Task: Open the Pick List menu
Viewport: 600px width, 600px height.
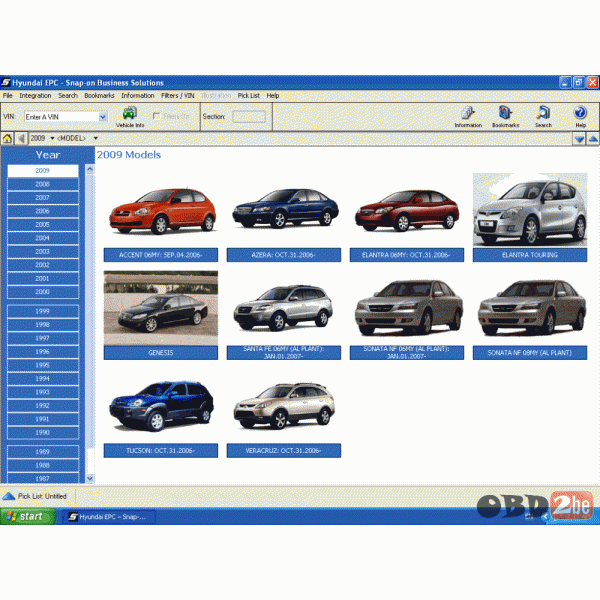Action: [248, 96]
